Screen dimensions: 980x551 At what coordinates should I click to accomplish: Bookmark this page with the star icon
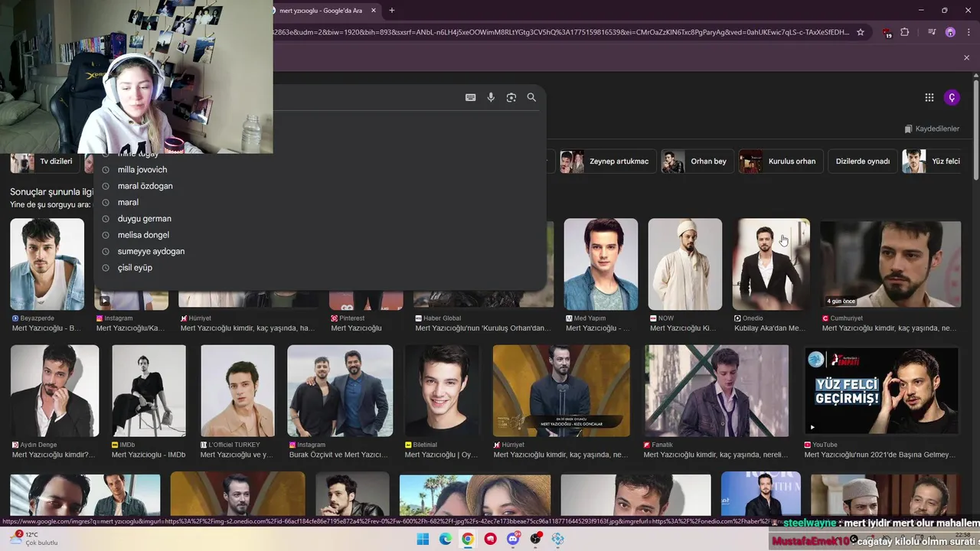[x=861, y=32]
